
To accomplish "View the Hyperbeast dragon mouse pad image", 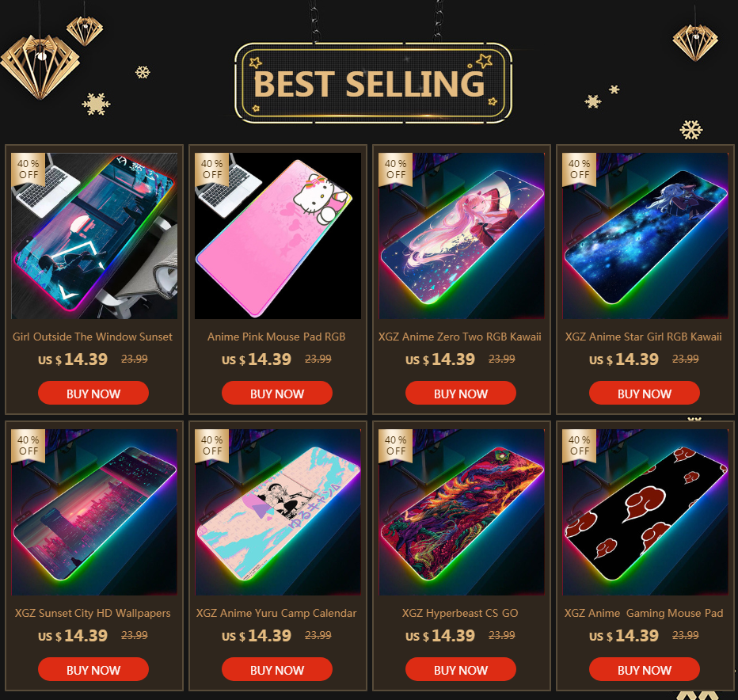I will click(x=461, y=512).
